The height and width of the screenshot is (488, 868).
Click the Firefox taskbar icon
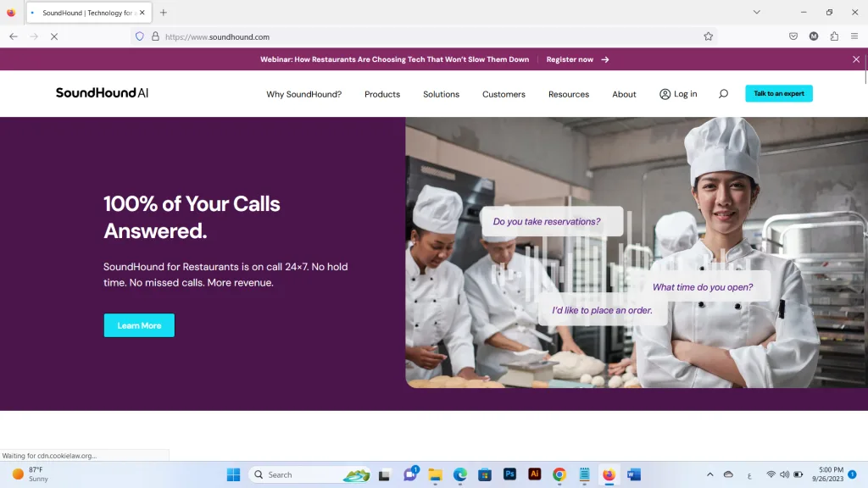point(609,474)
